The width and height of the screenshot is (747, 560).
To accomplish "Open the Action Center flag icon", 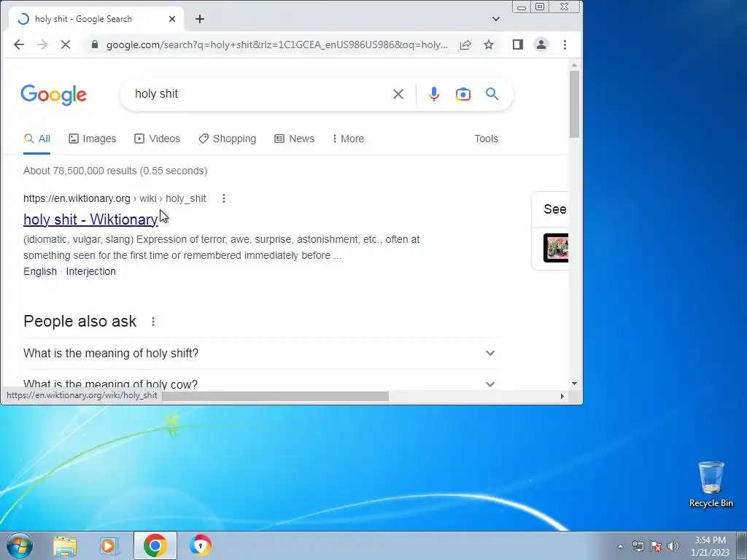I will (x=656, y=546).
